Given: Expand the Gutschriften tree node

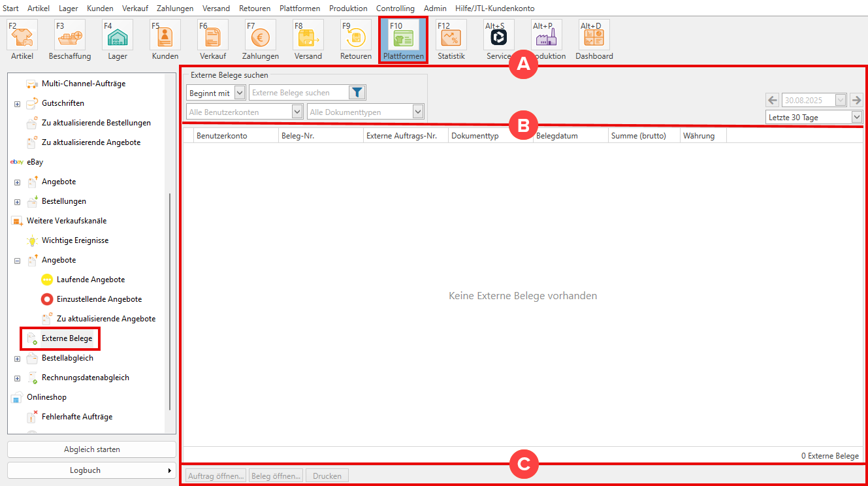Looking at the screenshot, I should [x=17, y=104].
